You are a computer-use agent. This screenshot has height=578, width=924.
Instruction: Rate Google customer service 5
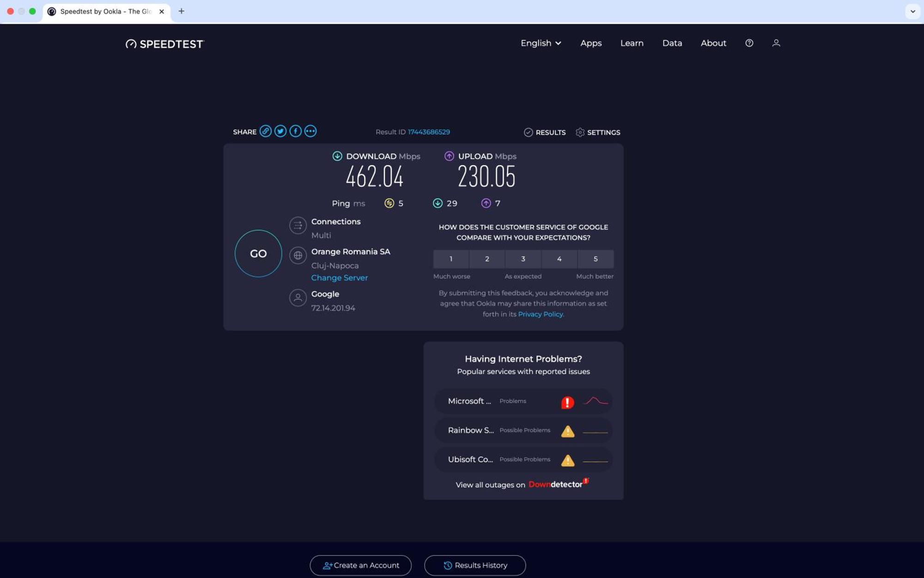pos(596,259)
